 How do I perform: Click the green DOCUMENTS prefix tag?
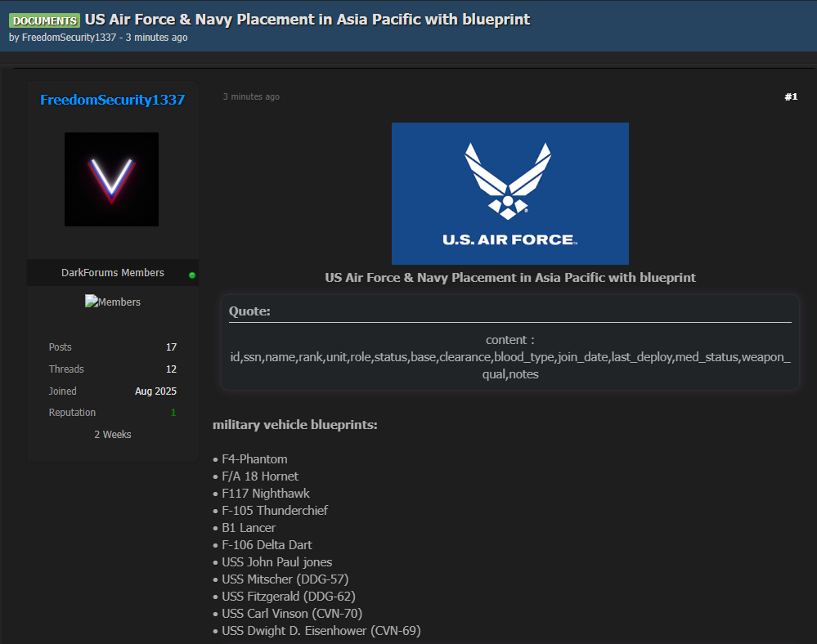pyautogui.click(x=45, y=20)
